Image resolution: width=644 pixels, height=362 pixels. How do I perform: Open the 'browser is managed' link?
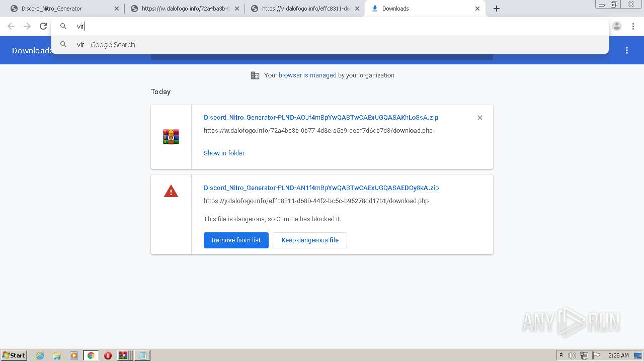307,75
